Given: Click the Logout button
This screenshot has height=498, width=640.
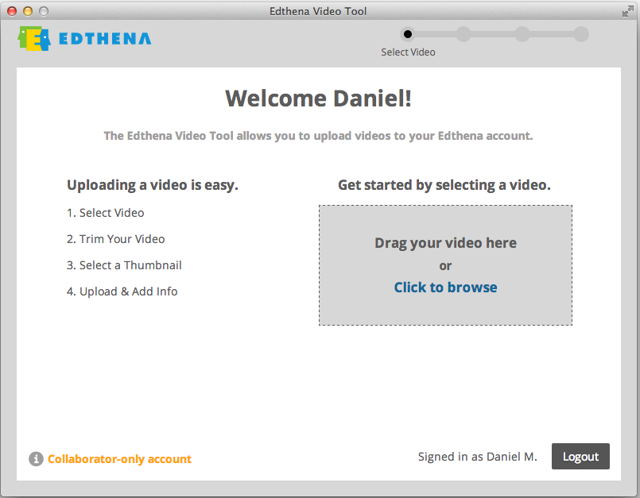Looking at the screenshot, I should pos(580,456).
